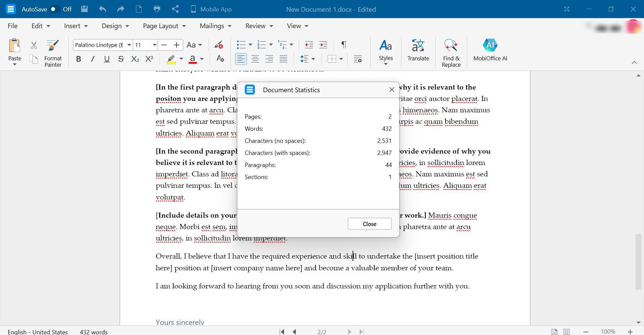
Task: Open the line spacing dropdown
Action: point(308,59)
